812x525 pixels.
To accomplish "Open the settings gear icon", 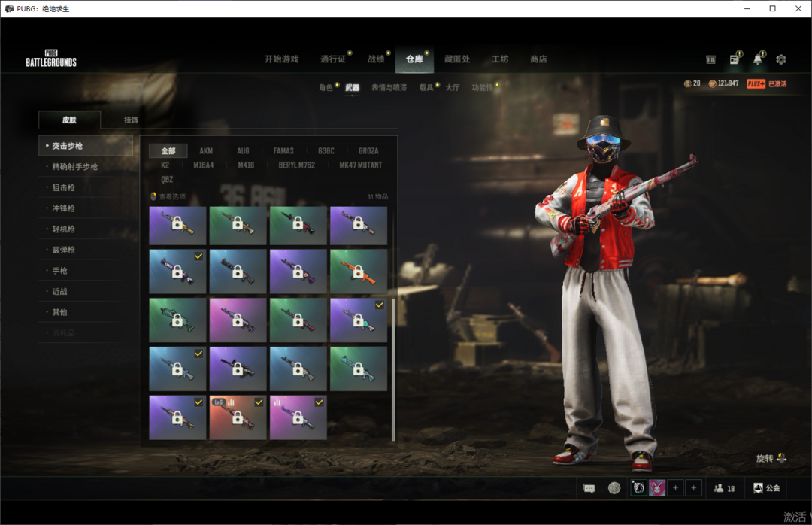I will point(781,59).
